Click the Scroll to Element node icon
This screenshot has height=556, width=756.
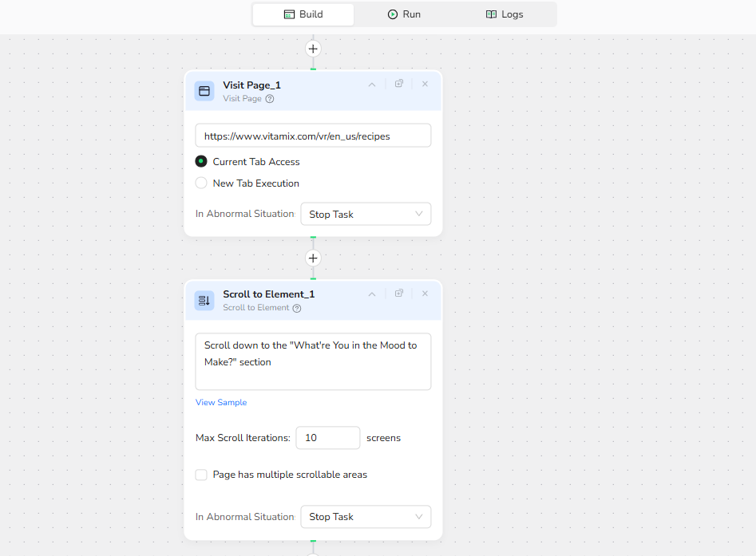coord(204,300)
